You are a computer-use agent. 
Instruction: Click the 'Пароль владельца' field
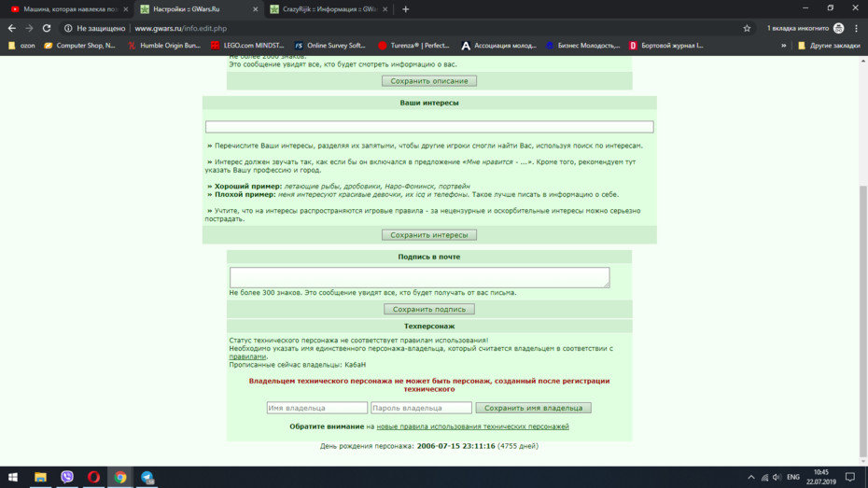(421, 408)
